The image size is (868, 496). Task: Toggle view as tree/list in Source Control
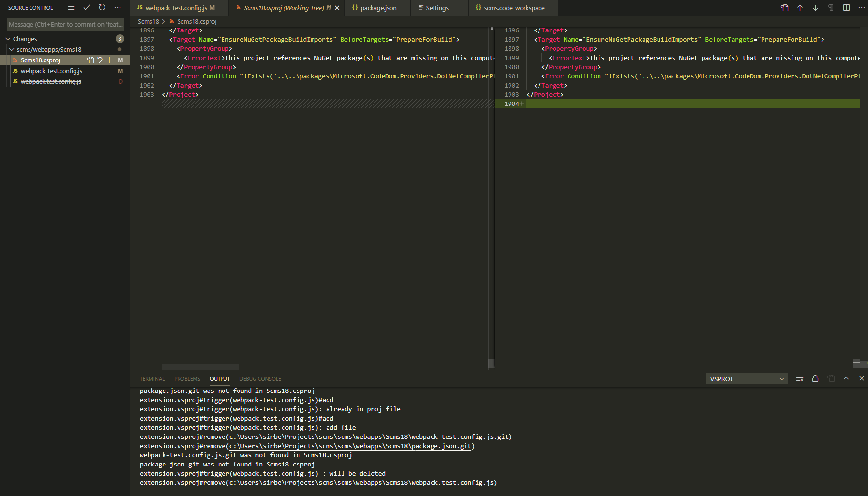pyautogui.click(x=71, y=7)
